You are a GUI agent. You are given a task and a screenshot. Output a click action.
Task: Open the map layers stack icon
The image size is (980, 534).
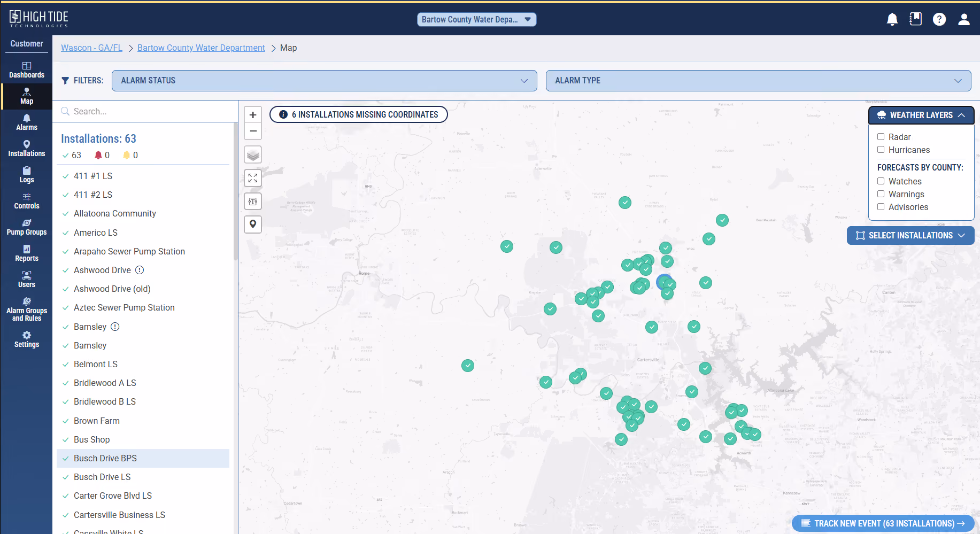coord(253,154)
